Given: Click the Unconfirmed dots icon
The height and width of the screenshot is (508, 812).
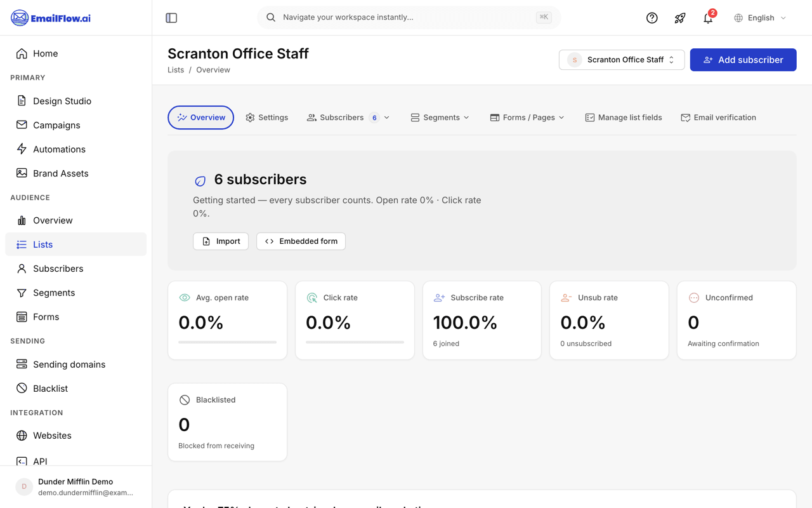Looking at the screenshot, I should coord(694,298).
